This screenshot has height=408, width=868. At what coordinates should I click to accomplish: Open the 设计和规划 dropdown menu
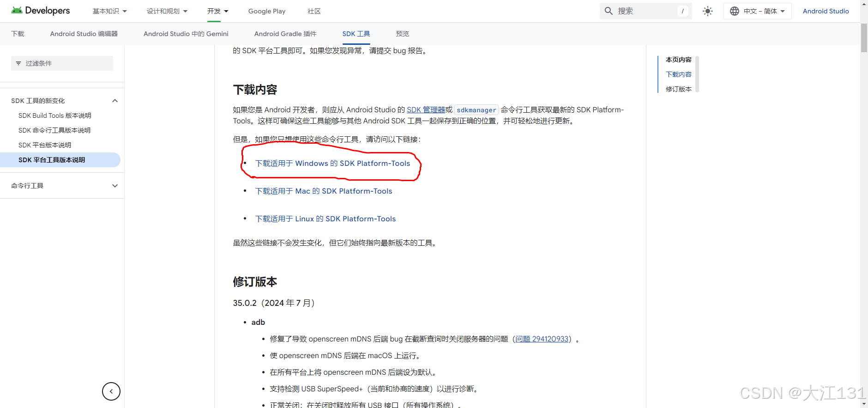click(167, 11)
